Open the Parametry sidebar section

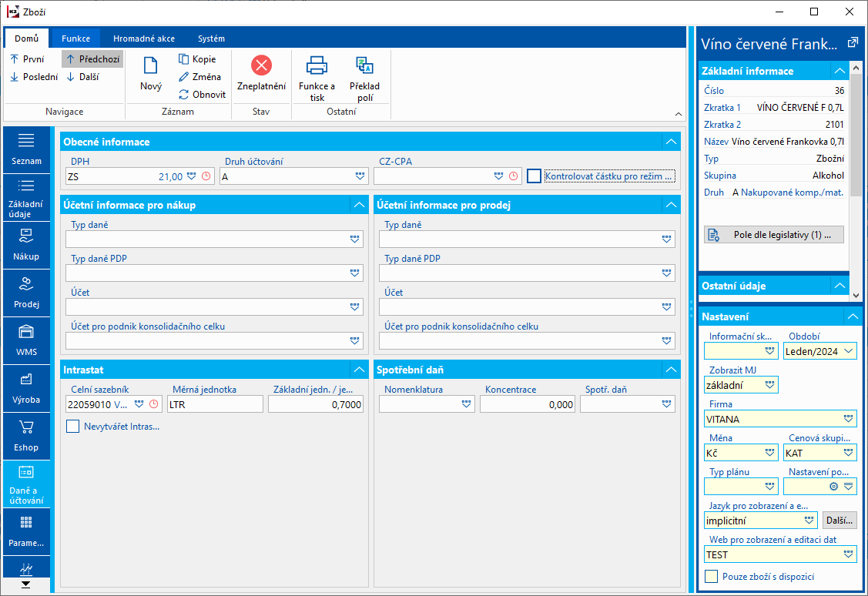click(x=26, y=531)
